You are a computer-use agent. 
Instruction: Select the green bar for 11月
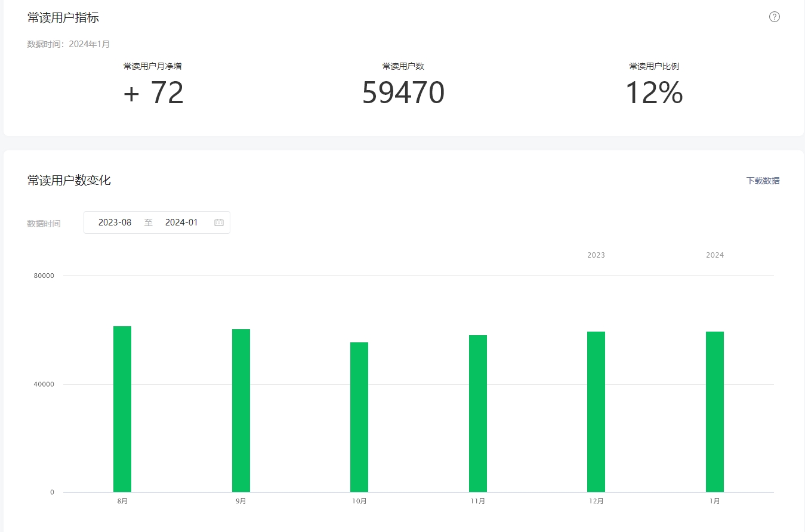tap(478, 413)
